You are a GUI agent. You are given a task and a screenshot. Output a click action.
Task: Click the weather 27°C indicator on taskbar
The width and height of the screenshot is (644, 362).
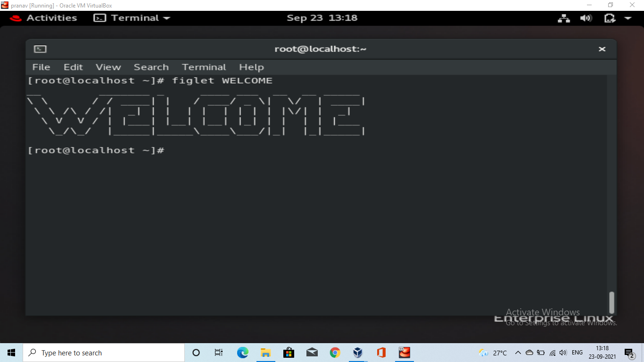click(494, 353)
